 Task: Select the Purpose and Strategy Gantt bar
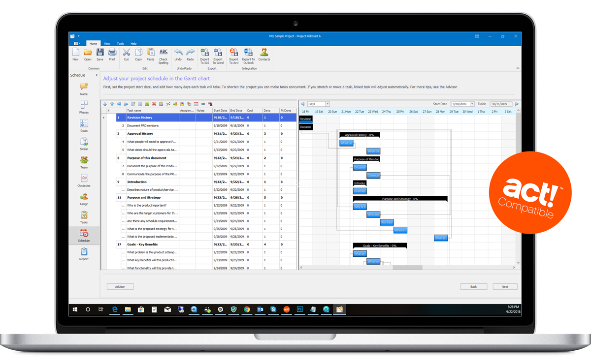400,199
